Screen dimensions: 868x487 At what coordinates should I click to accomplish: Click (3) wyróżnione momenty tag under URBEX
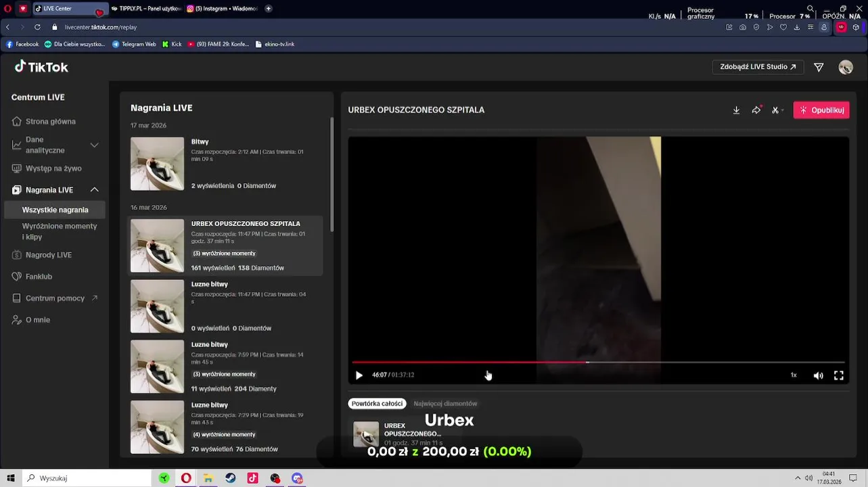click(x=225, y=254)
